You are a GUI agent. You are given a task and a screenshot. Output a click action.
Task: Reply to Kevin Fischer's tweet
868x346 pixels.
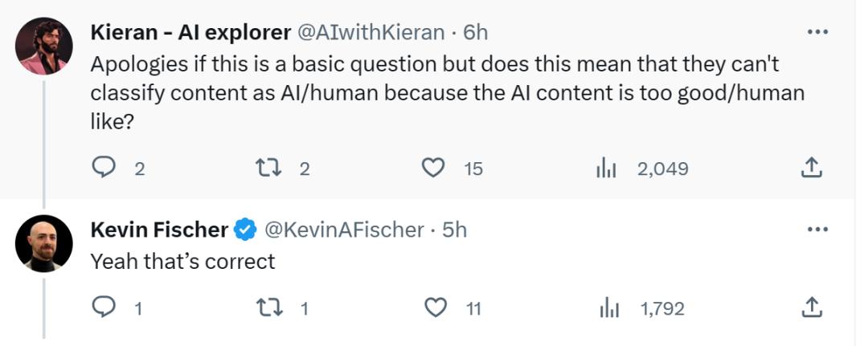pos(104,307)
